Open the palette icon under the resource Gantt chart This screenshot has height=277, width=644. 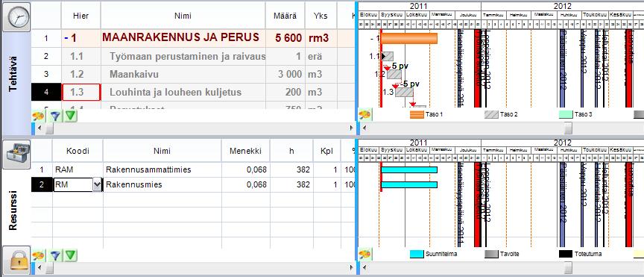[x=365, y=254]
